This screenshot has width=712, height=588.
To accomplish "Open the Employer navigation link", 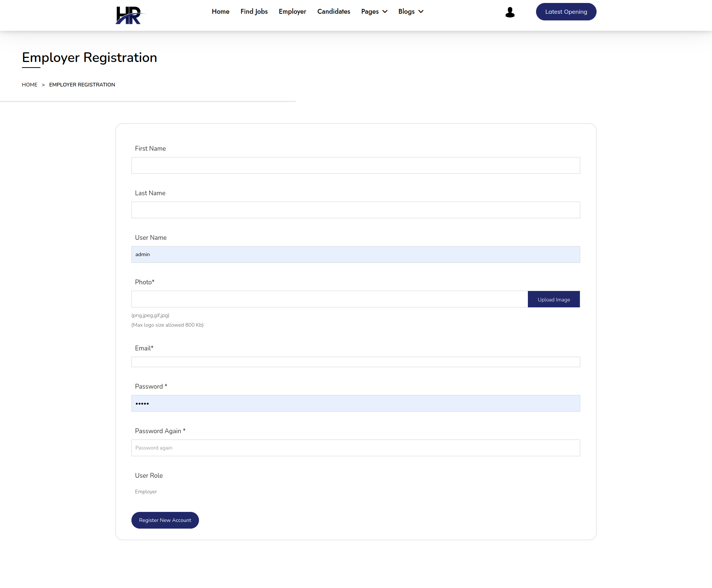I will point(292,12).
